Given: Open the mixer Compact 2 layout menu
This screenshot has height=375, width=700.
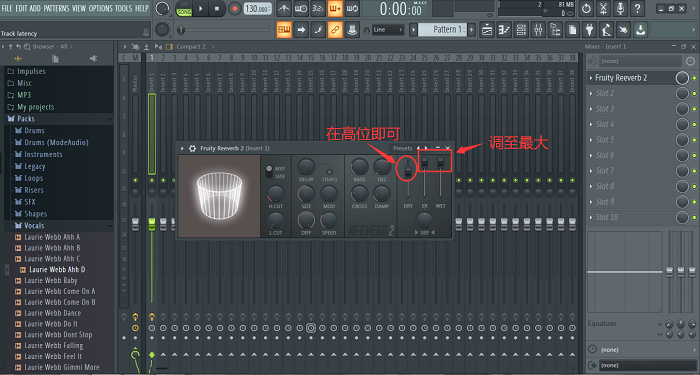Looking at the screenshot, I should coord(191,46).
